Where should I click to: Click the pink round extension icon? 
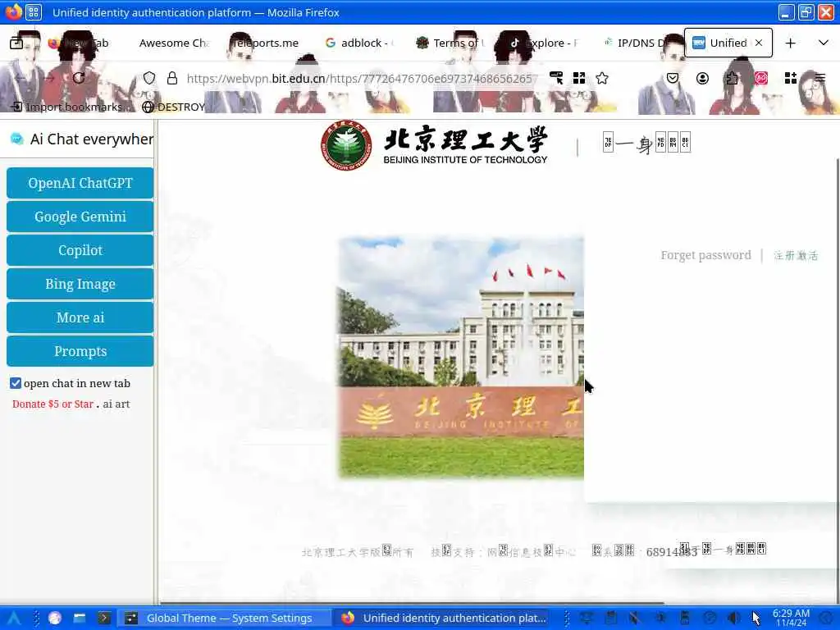pos(761,78)
